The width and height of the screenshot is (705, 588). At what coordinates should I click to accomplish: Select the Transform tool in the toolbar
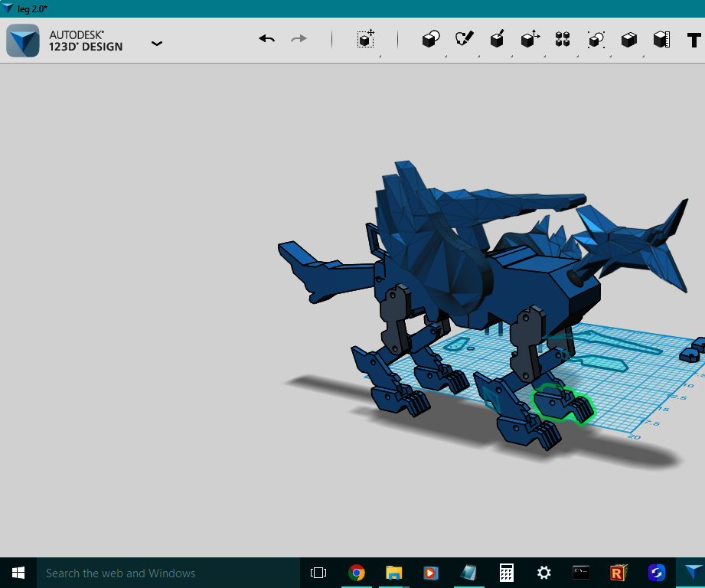point(365,39)
